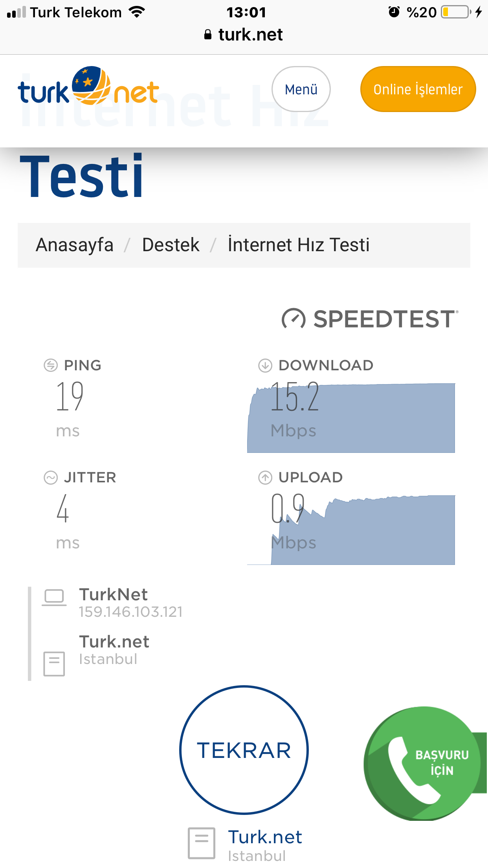Viewport: 488px width, 868px height.
Task: Open the Destek breadcrumb link
Action: (x=171, y=245)
